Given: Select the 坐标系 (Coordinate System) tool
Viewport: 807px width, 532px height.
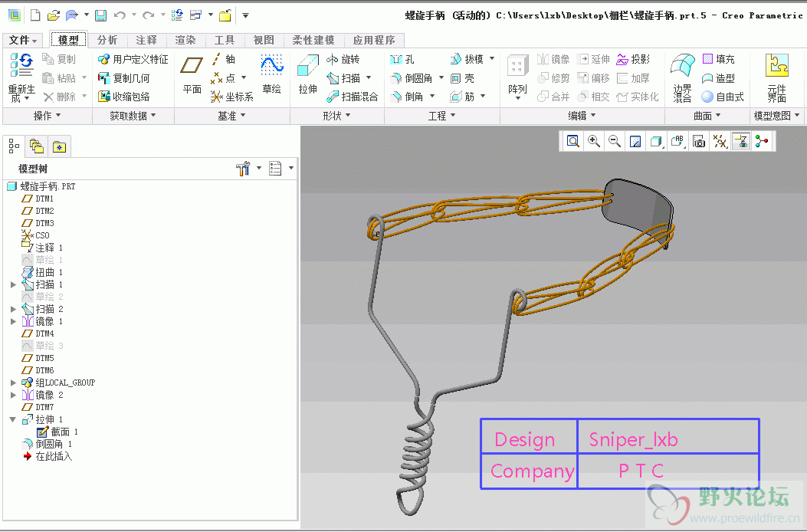Looking at the screenshot, I should (232, 97).
